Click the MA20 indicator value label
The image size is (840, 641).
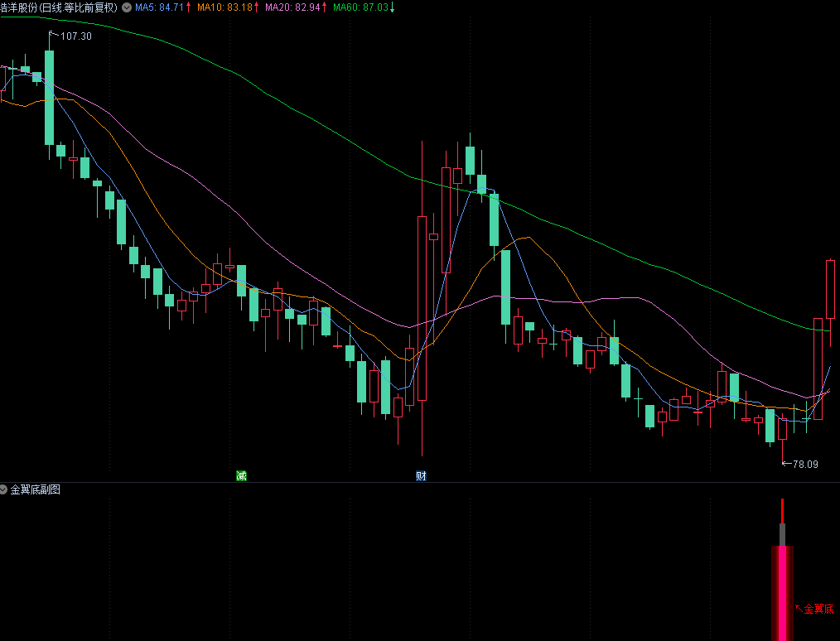click(x=293, y=7)
